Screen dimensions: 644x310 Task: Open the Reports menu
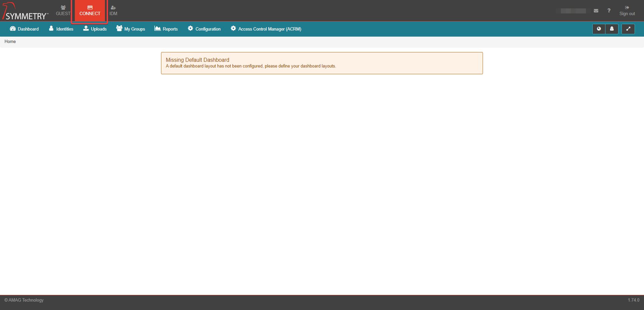[166, 29]
